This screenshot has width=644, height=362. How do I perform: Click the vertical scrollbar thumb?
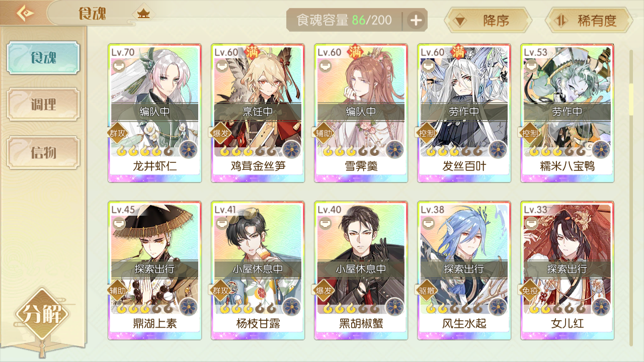631,99
